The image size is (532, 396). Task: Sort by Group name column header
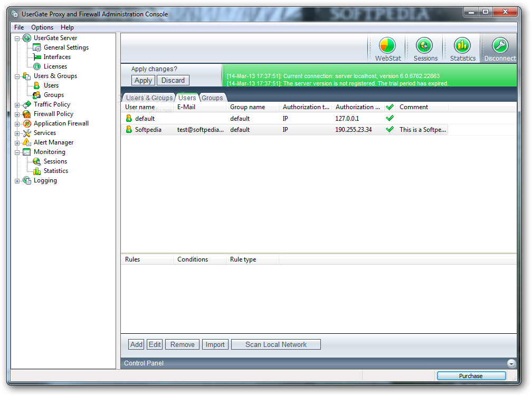point(252,107)
